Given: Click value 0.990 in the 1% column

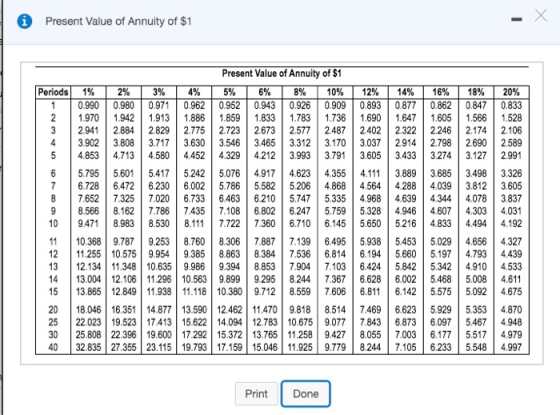Looking at the screenshot, I should pos(89,105).
